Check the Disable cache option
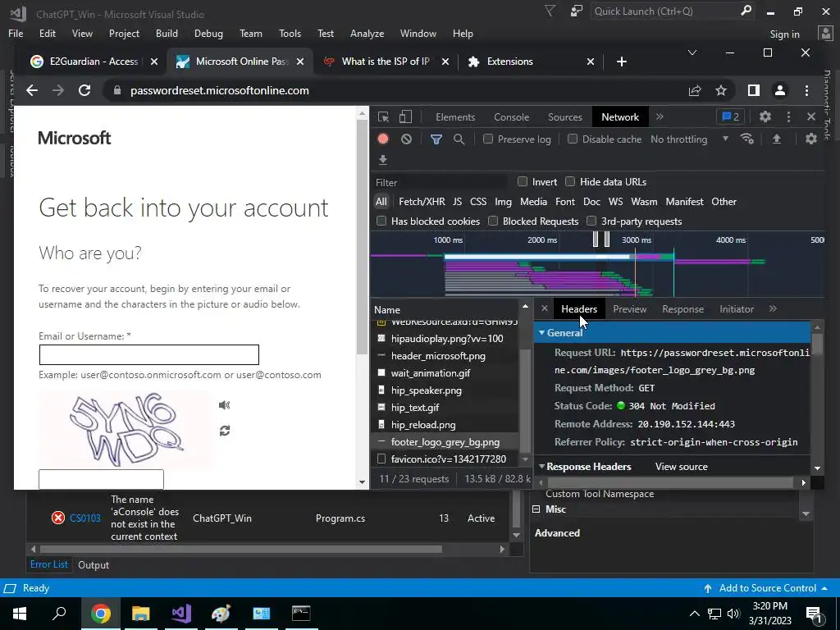 point(572,139)
